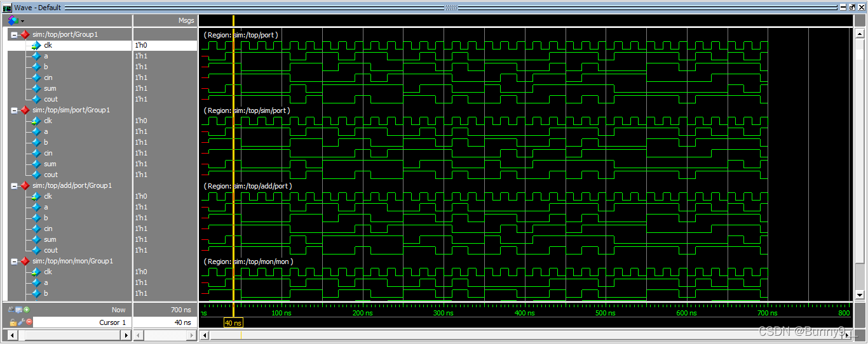868x344 pixels.
Task: Click the 100 ns timeline mark
Action: tap(281, 313)
